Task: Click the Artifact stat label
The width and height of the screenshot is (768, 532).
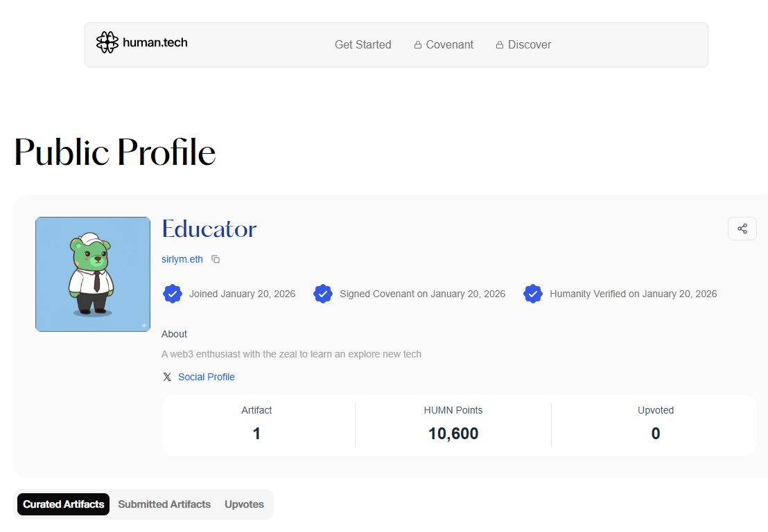Action: pos(256,410)
